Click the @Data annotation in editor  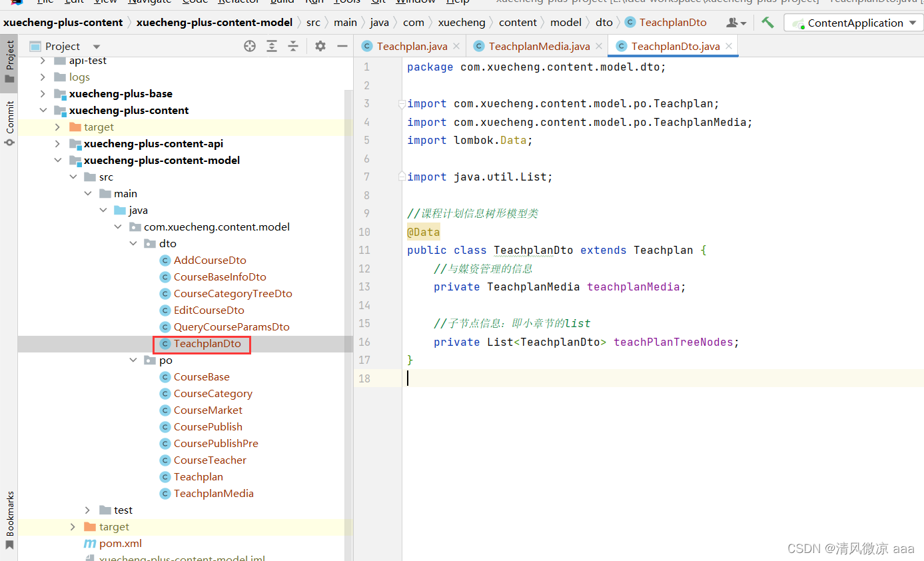click(x=424, y=232)
